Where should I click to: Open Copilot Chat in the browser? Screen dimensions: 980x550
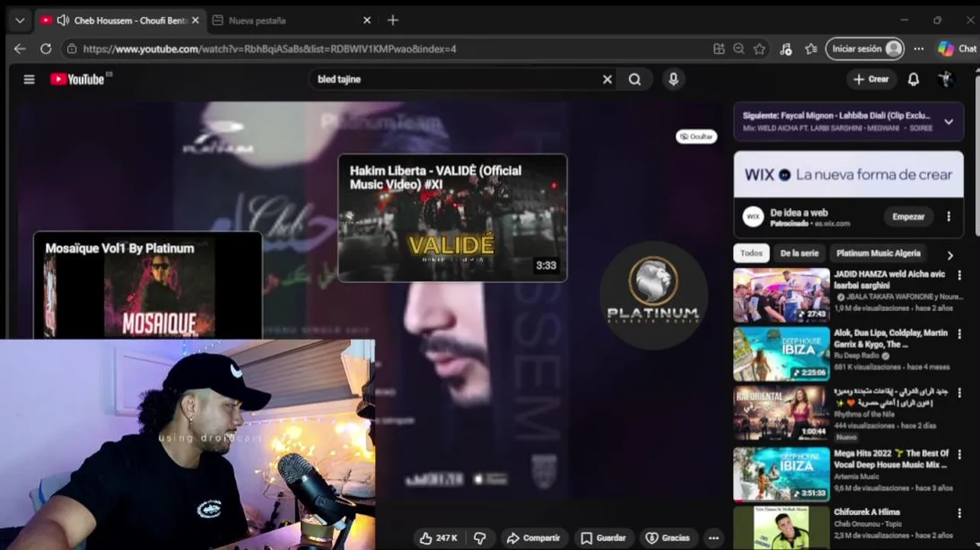[x=957, y=49]
